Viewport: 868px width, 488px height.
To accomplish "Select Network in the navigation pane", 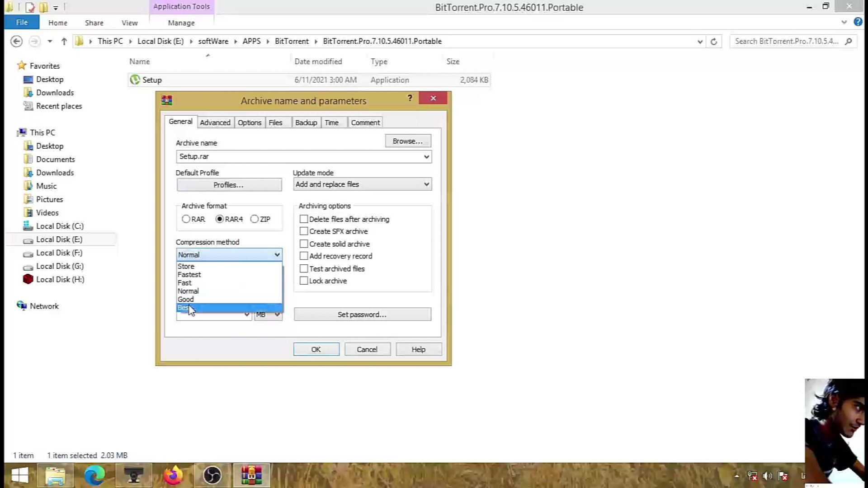I will pyautogui.click(x=44, y=306).
